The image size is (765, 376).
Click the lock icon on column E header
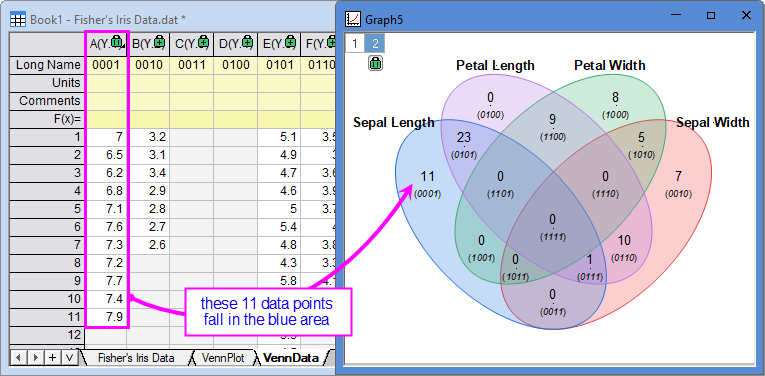coord(291,42)
